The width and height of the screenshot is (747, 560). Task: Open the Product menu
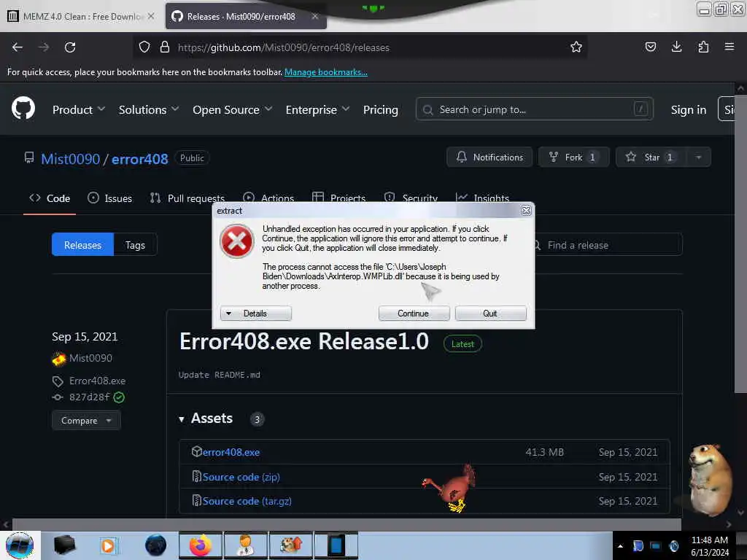(79, 109)
